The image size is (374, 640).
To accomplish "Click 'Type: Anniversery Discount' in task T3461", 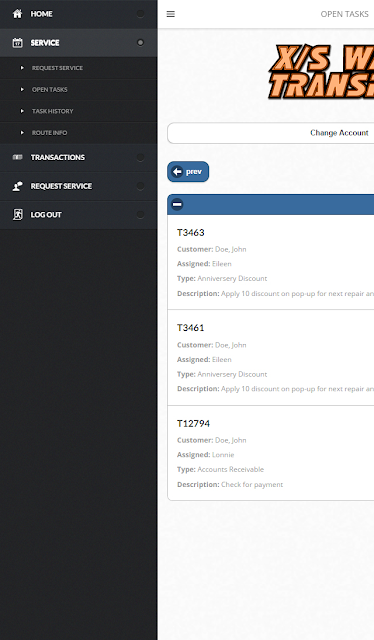I will [222, 374].
